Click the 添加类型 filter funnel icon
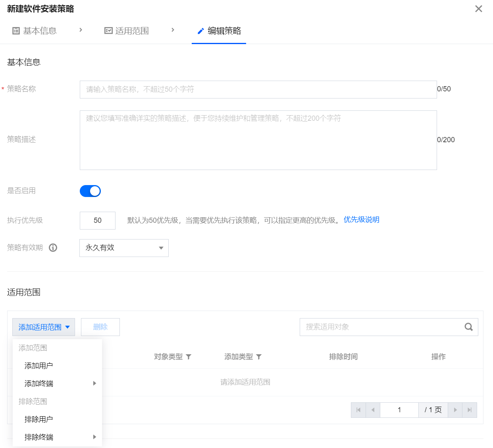This screenshot has height=448, width=493. [x=259, y=357]
